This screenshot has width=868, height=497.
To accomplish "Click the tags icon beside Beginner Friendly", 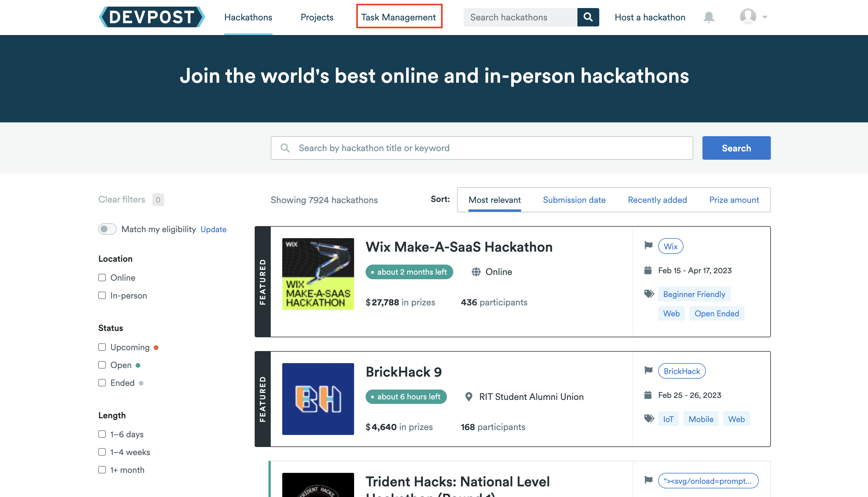I will (649, 294).
